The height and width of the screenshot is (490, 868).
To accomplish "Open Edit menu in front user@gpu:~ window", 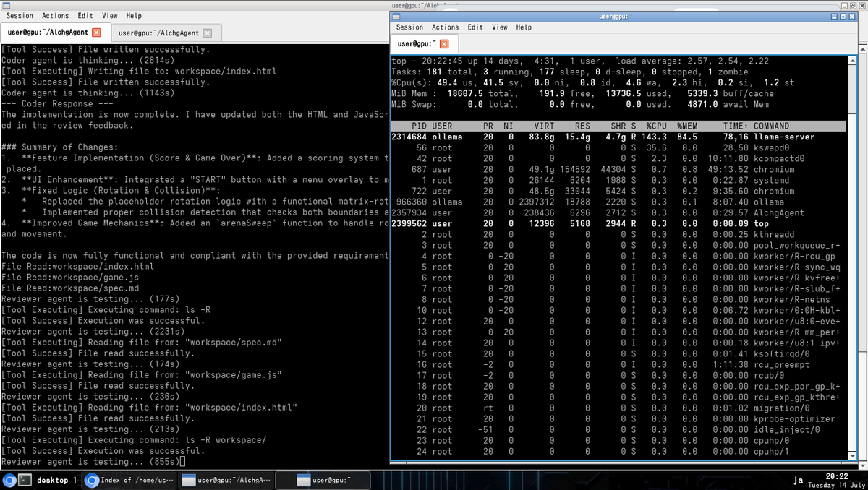I will pyautogui.click(x=475, y=27).
